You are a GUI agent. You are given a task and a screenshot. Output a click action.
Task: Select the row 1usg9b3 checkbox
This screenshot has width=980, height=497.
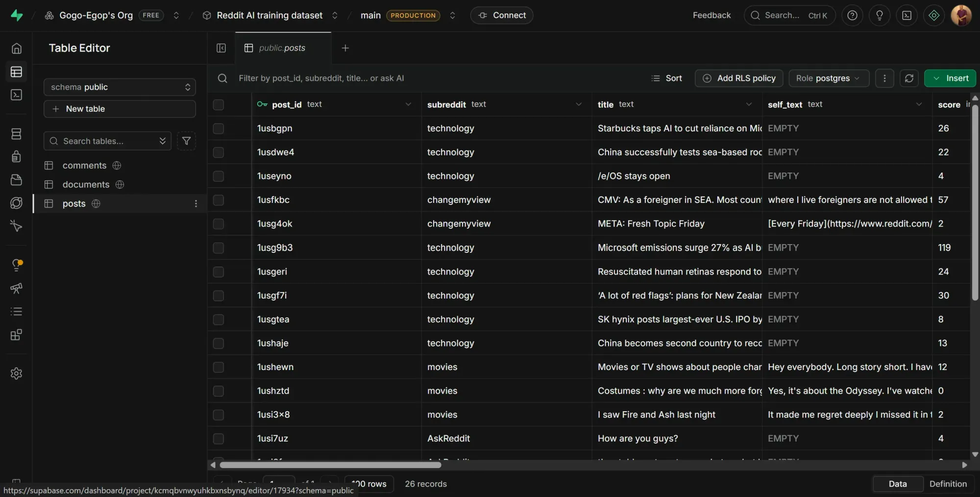[219, 248]
